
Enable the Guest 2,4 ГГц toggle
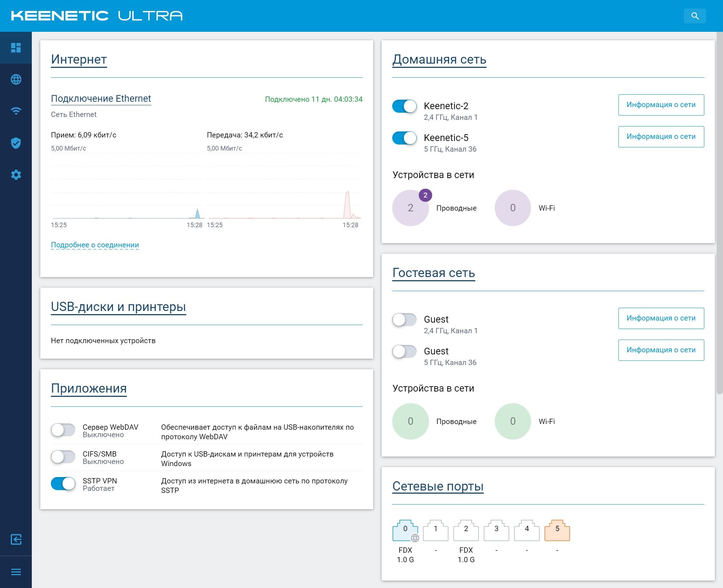405,320
